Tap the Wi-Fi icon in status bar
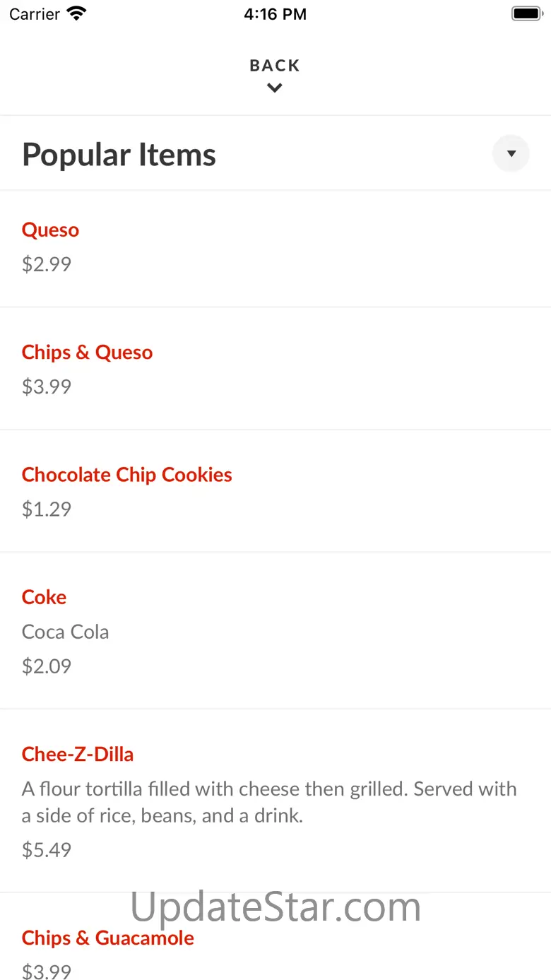The width and height of the screenshot is (551, 980). pyautogui.click(x=76, y=14)
